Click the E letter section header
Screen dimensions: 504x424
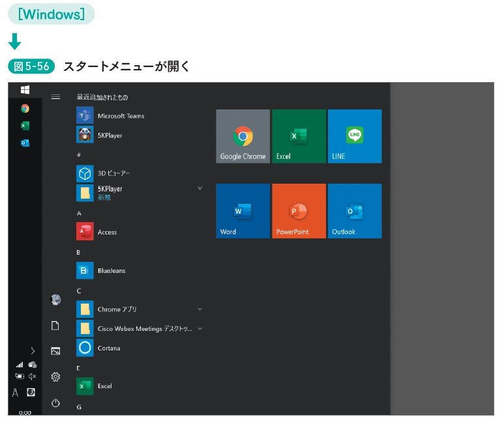(78, 368)
